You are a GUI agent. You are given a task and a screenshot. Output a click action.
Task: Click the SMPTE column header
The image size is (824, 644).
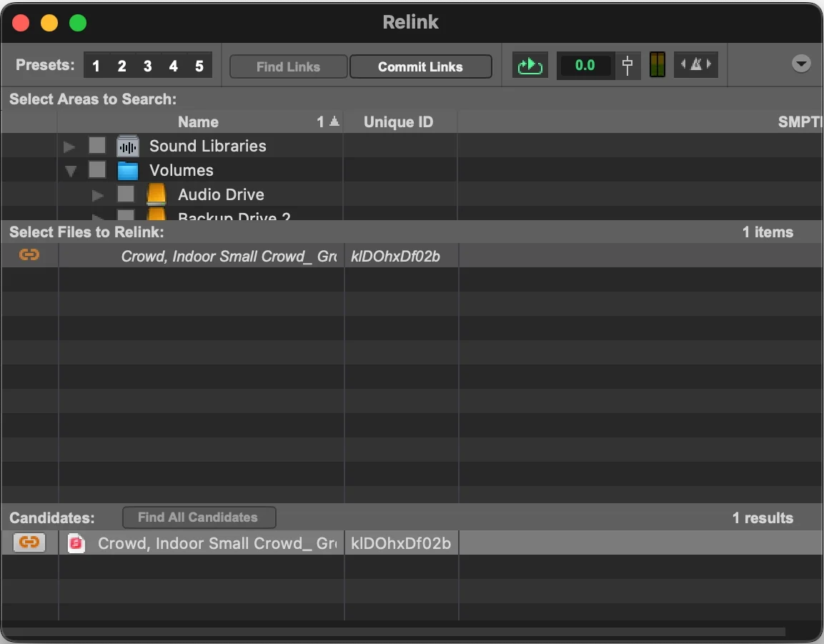pos(800,122)
